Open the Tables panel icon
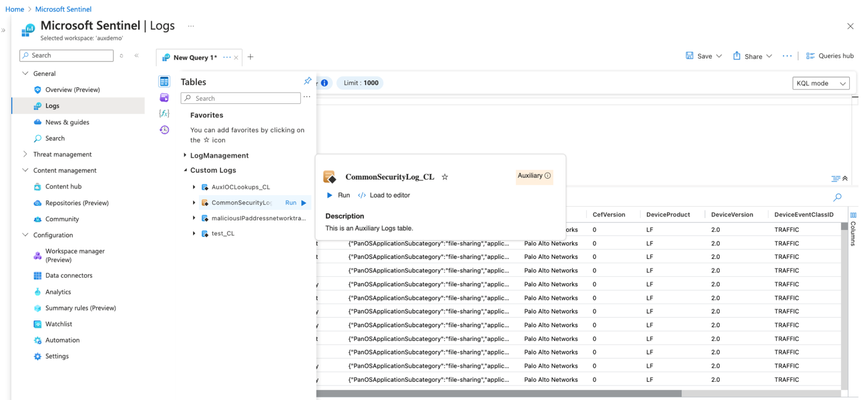This screenshot has width=861, height=400. point(164,82)
